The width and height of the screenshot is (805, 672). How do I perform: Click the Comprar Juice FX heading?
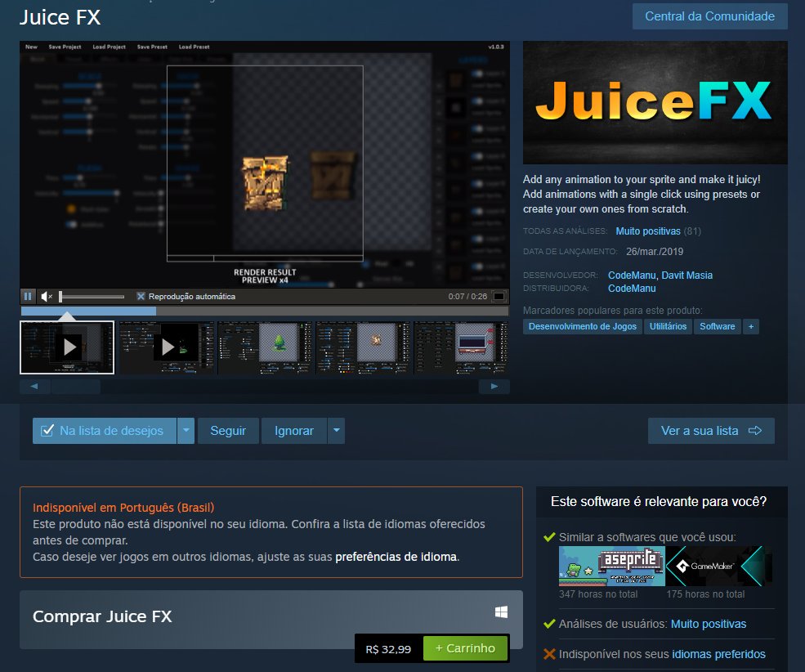102,616
